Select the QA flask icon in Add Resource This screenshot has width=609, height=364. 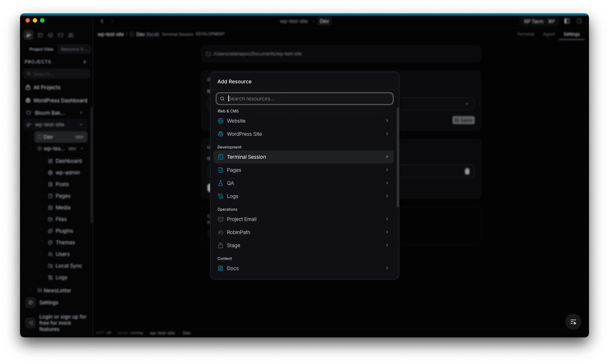221,183
